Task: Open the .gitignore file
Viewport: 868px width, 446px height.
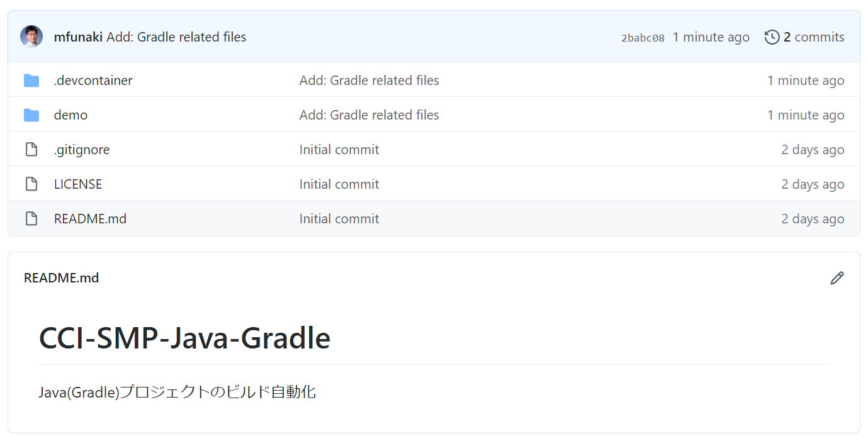Action: [x=82, y=149]
